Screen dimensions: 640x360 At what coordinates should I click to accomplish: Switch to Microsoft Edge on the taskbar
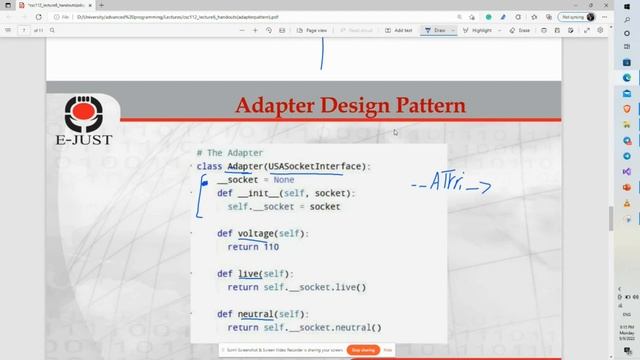pyautogui.click(x=627, y=78)
